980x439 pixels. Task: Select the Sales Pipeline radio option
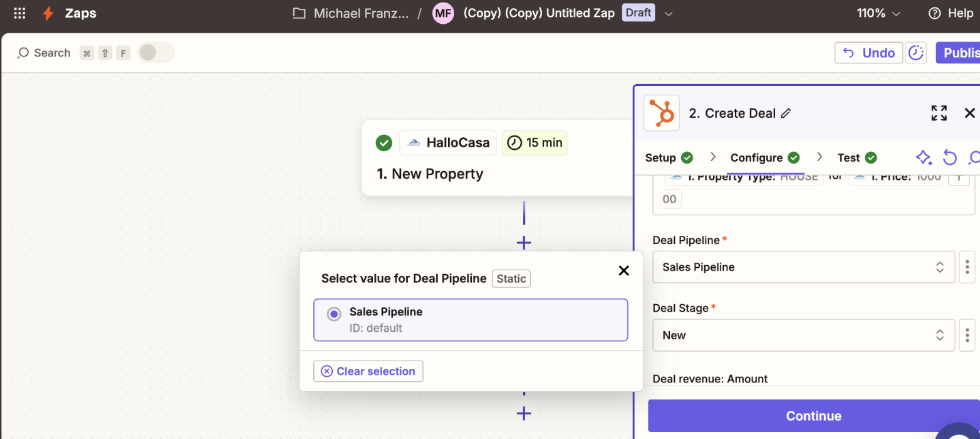click(x=471, y=320)
